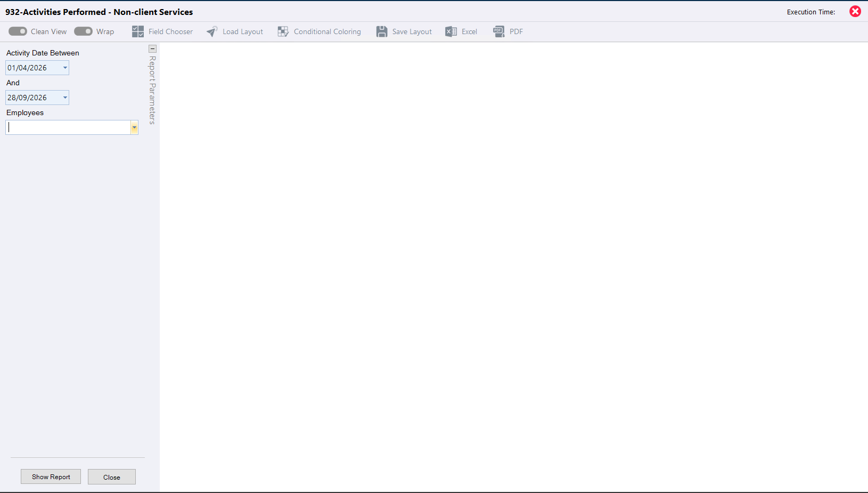Viewport: 868px width, 493px height.
Task: Toggle the Clean View switch
Action: coord(18,31)
